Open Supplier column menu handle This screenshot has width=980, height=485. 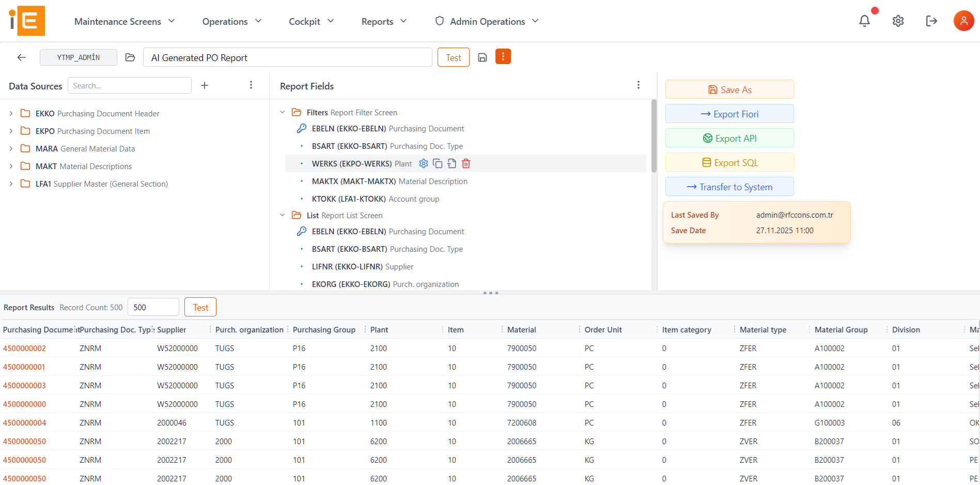[x=210, y=329]
